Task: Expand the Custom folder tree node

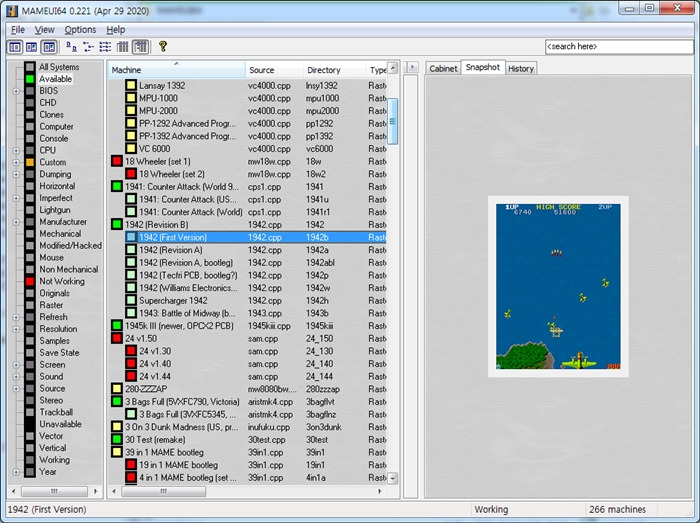Action: pyautogui.click(x=16, y=162)
